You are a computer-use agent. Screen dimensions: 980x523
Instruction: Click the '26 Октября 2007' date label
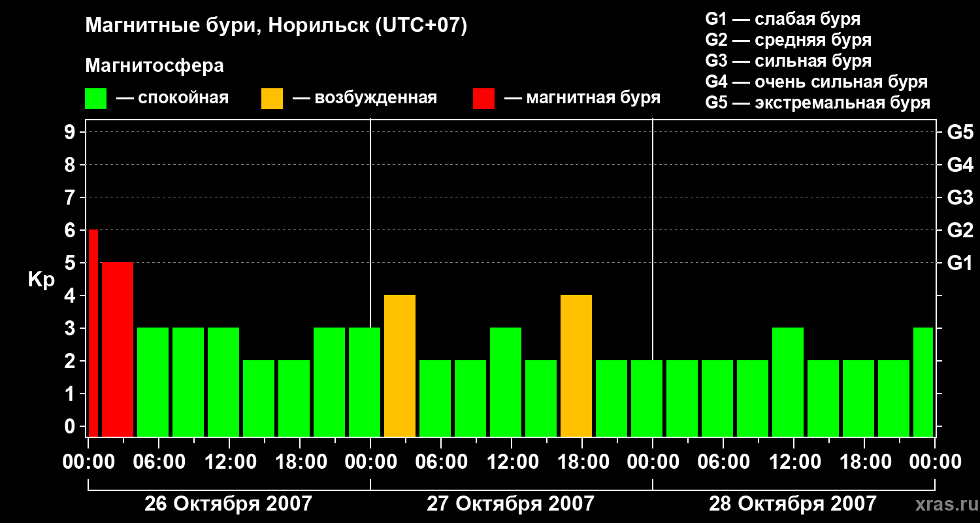[x=228, y=504]
